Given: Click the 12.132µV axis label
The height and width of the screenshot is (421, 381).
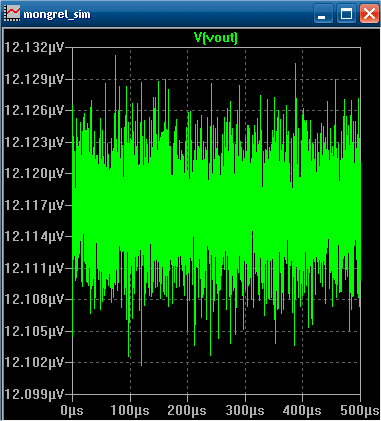Looking at the screenshot, I should click(34, 47).
